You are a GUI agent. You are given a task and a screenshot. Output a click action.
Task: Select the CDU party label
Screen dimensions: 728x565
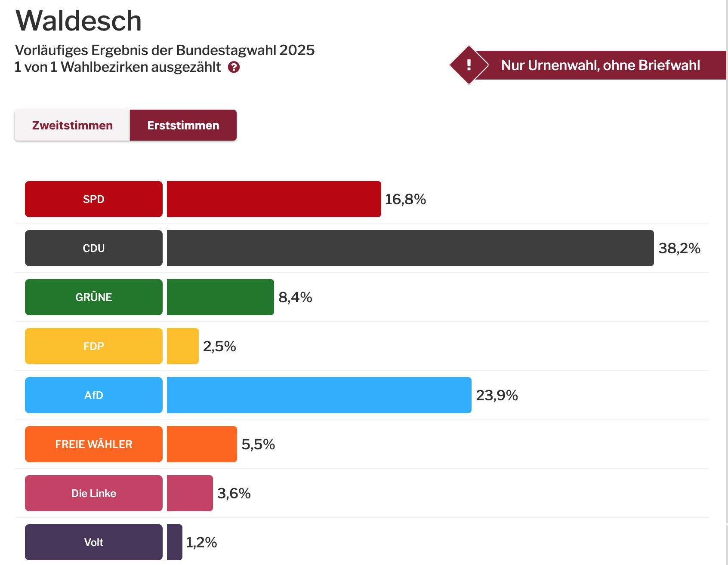coord(93,248)
